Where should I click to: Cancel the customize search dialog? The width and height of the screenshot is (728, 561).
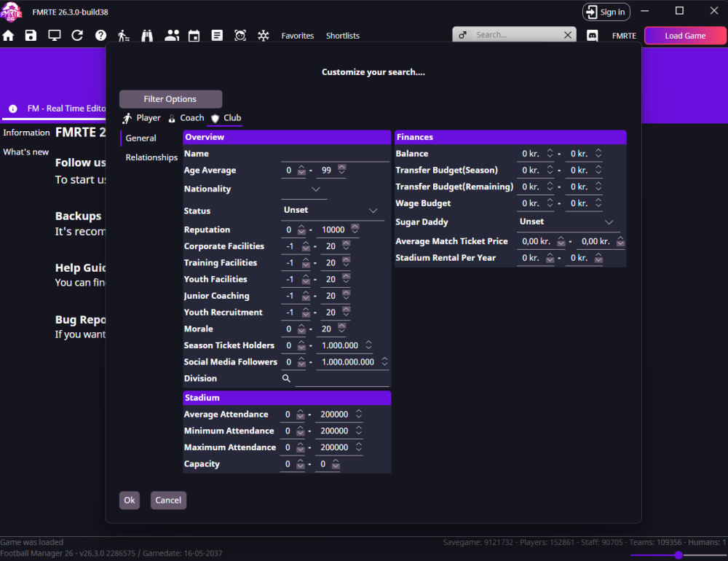pyautogui.click(x=168, y=500)
